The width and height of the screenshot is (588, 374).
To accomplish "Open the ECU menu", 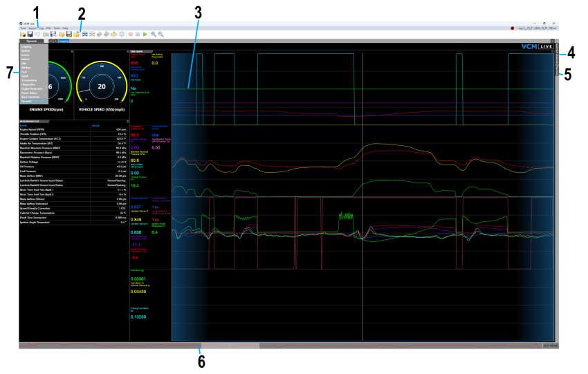I will click(48, 28).
